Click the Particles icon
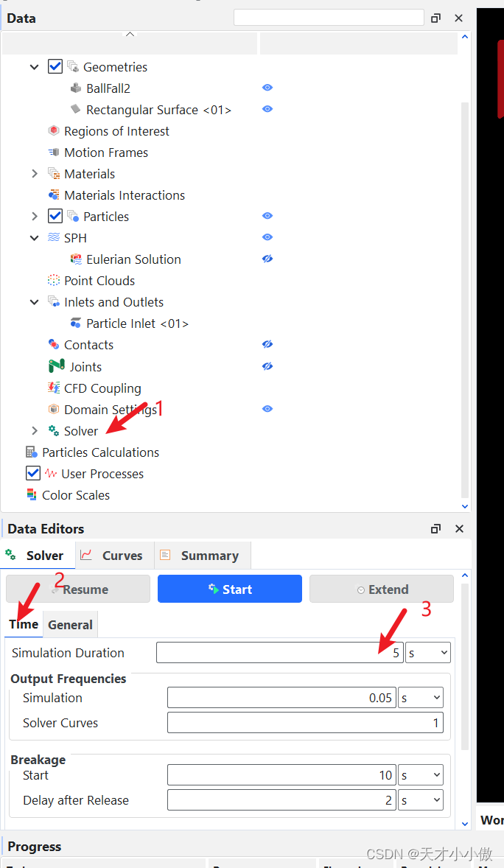Image resolution: width=504 pixels, height=868 pixels. (x=73, y=217)
